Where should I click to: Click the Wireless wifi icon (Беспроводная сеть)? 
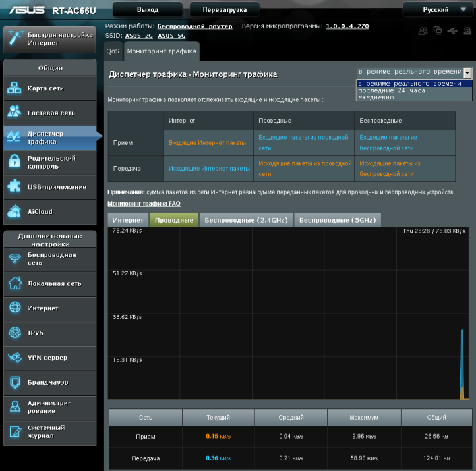15,259
